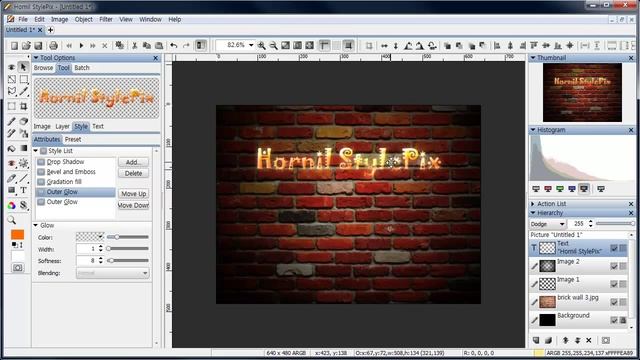Toggle visibility of brick wall 3.jpg layer
The height and width of the screenshot is (360, 640).
point(614,302)
